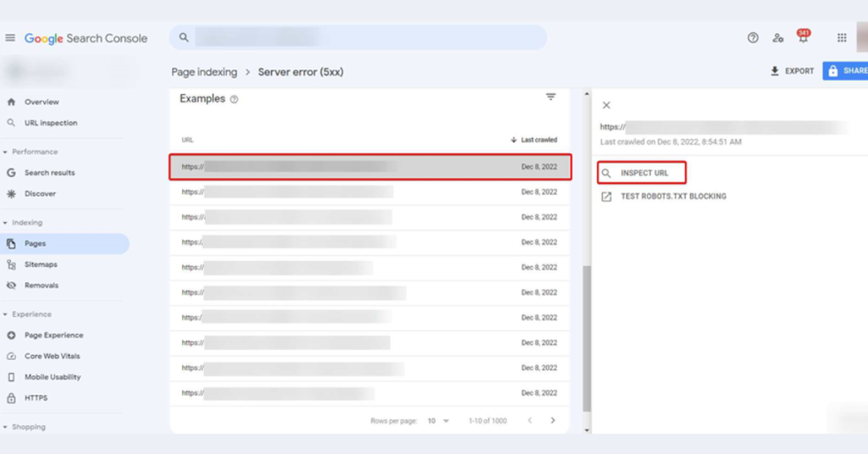The height and width of the screenshot is (454, 868).
Task: Open the notifications bell with 341 badge
Action: point(804,36)
